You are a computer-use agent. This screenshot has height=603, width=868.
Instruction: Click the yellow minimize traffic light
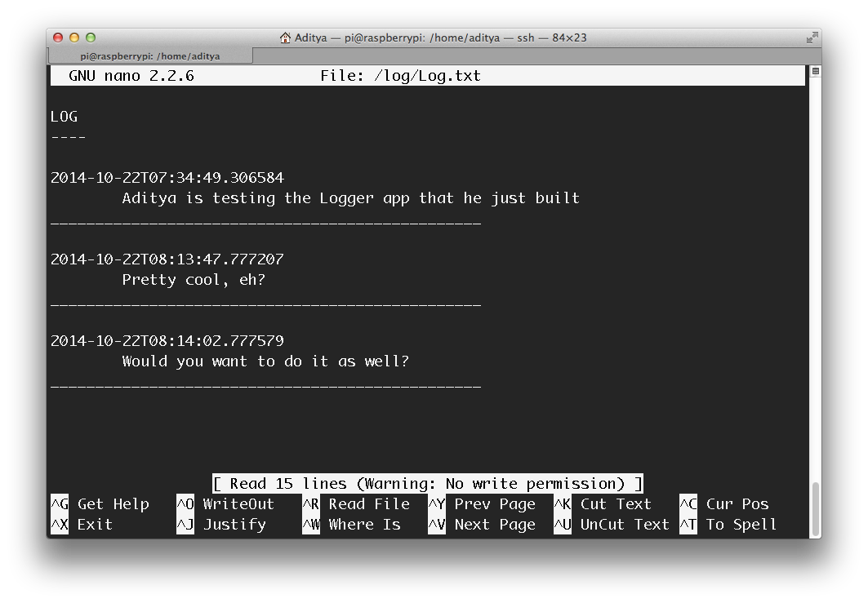tap(74, 37)
